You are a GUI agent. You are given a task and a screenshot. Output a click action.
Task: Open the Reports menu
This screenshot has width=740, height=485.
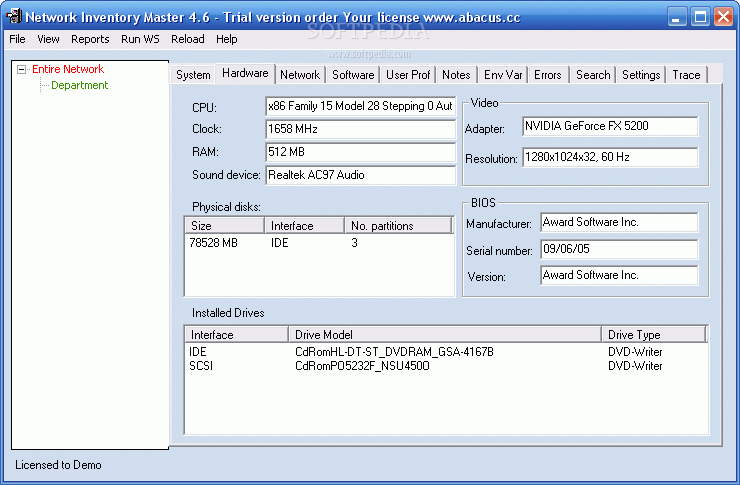click(x=90, y=39)
